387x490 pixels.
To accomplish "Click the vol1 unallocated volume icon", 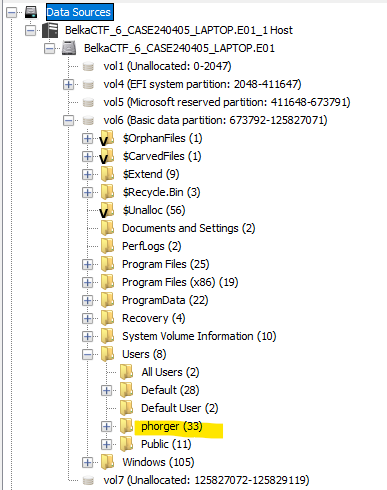I will (x=88, y=67).
